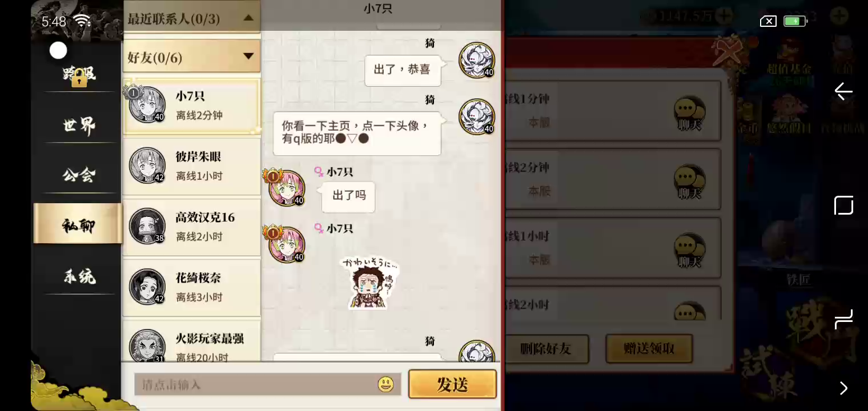Send message with the 发送 button
The image size is (868, 411).
point(452,384)
